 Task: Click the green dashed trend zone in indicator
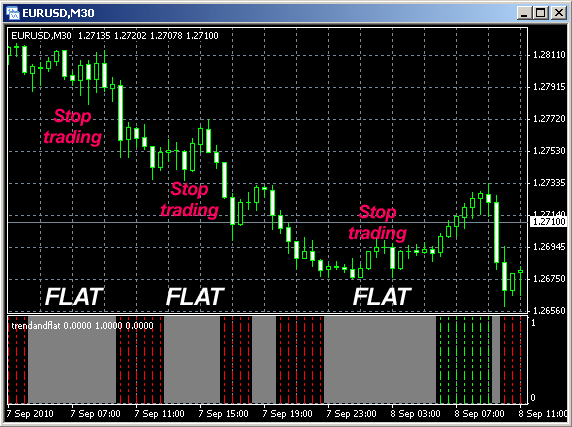(x=464, y=360)
